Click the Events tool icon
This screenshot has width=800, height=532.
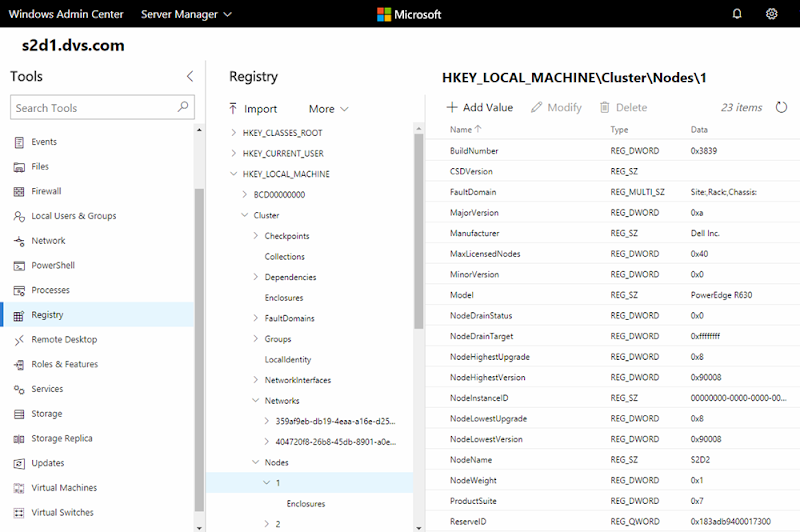[x=19, y=142]
